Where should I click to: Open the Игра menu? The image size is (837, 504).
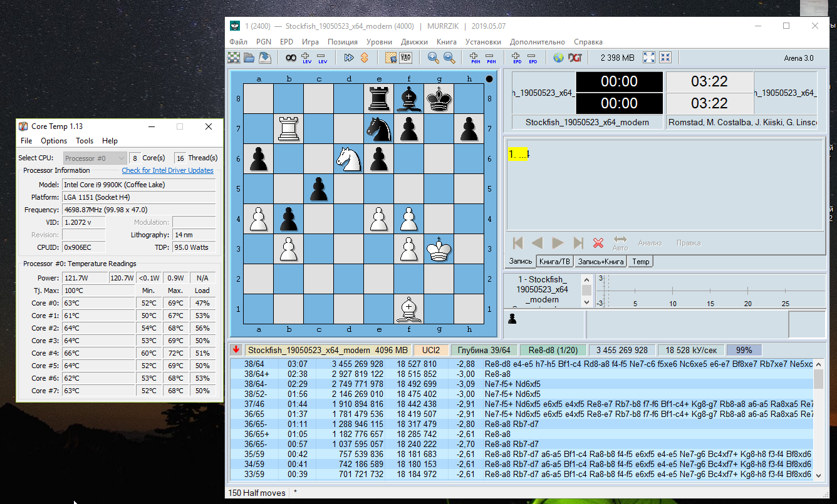[x=310, y=42]
